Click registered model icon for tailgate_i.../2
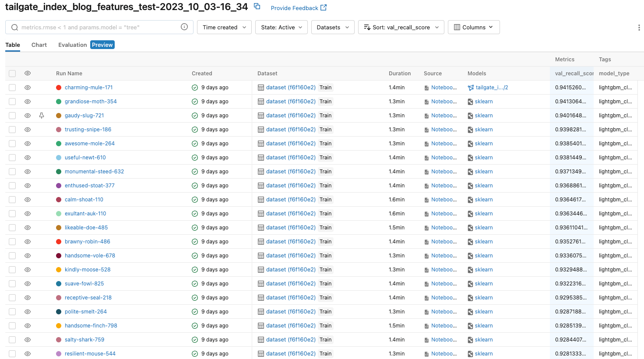Screen dimensions: 644x359 point(471,88)
